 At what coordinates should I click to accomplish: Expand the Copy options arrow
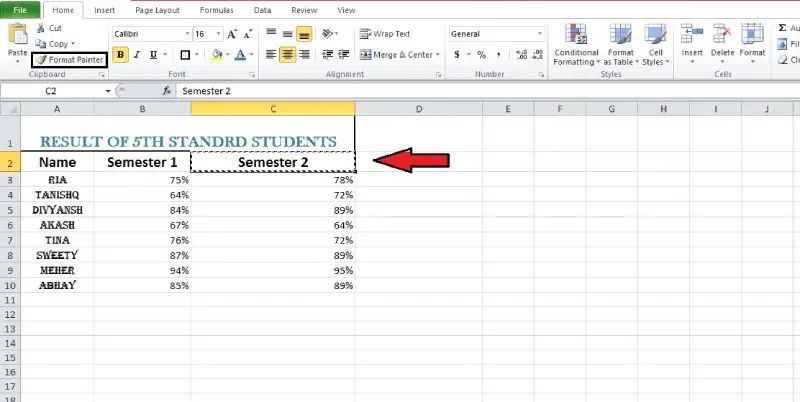click(73, 44)
